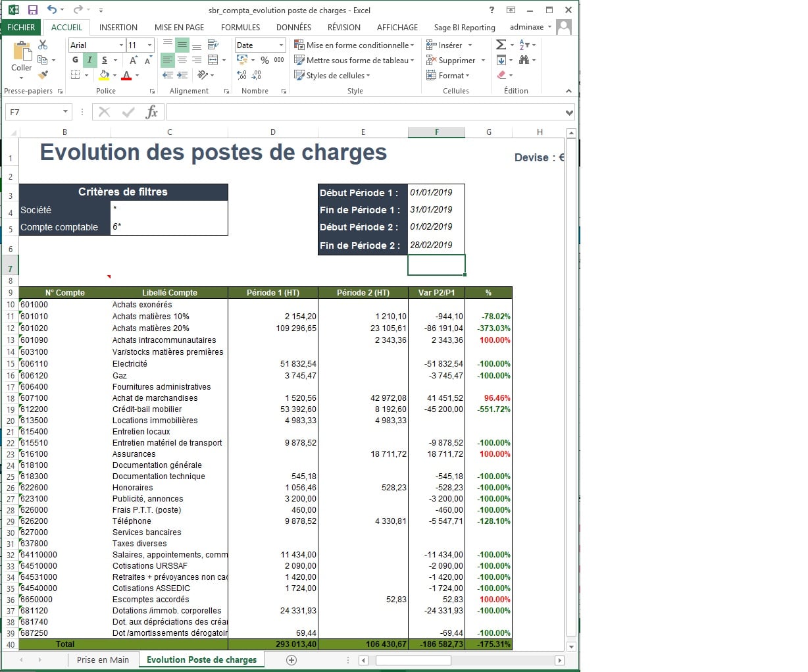Open the Date number format dropdown

click(x=281, y=45)
